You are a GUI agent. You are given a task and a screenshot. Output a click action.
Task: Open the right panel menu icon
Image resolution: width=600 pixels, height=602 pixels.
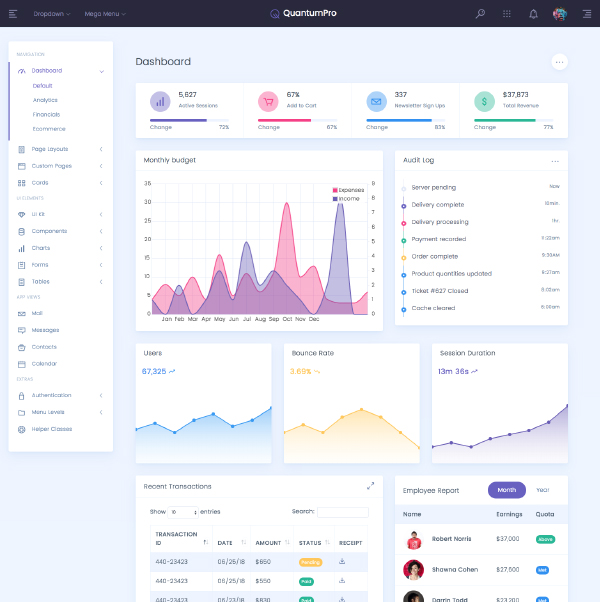pyautogui.click(x=587, y=14)
